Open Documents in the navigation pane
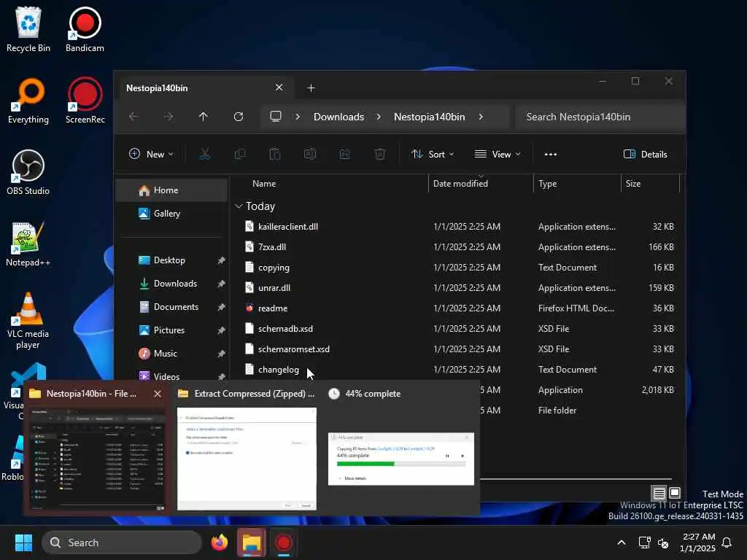The image size is (747, 560). (x=171, y=307)
